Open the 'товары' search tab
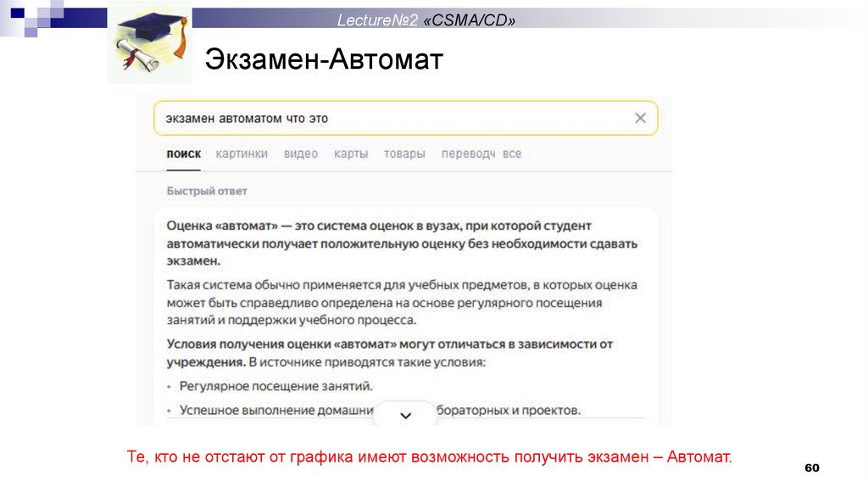The image size is (868, 487). pos(404,154)
